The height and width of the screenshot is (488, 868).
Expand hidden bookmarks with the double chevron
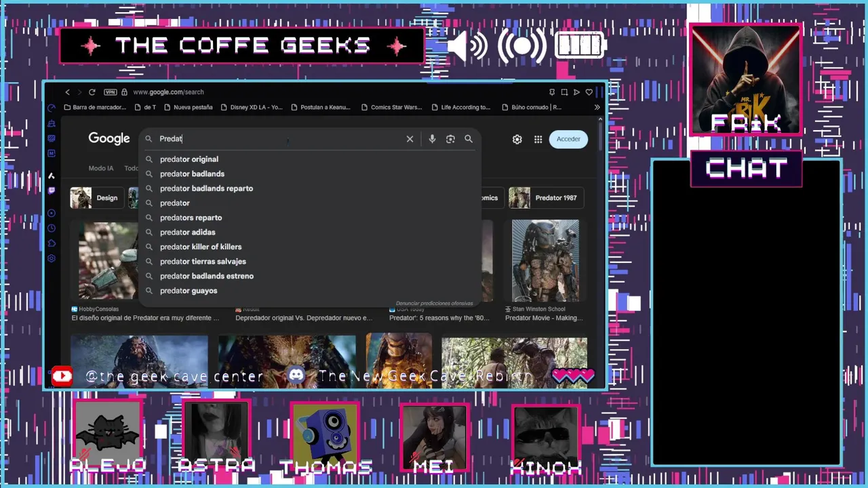(x=597, y=107)
